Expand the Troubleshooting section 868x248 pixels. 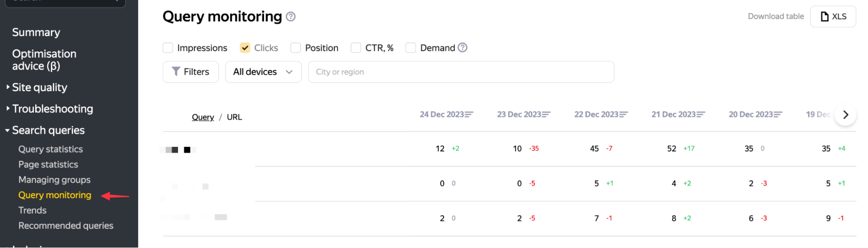pos(52,109)
